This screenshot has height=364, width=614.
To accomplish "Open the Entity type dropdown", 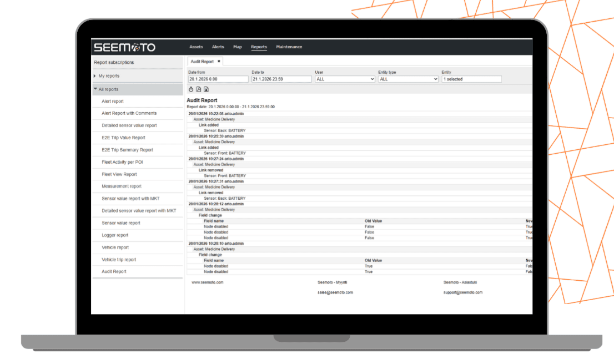I will (x=408, y=79).
